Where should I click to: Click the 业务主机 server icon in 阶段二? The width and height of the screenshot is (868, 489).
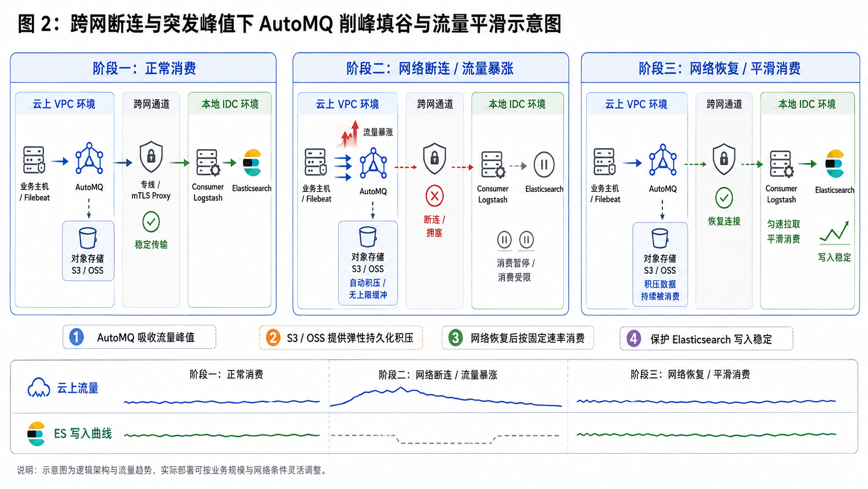[316, 162]
